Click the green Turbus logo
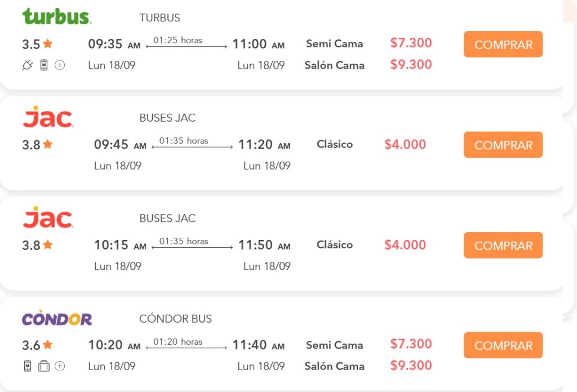This screenshot has width=577, height=392. pyautogui.click(x=57, y=16)
